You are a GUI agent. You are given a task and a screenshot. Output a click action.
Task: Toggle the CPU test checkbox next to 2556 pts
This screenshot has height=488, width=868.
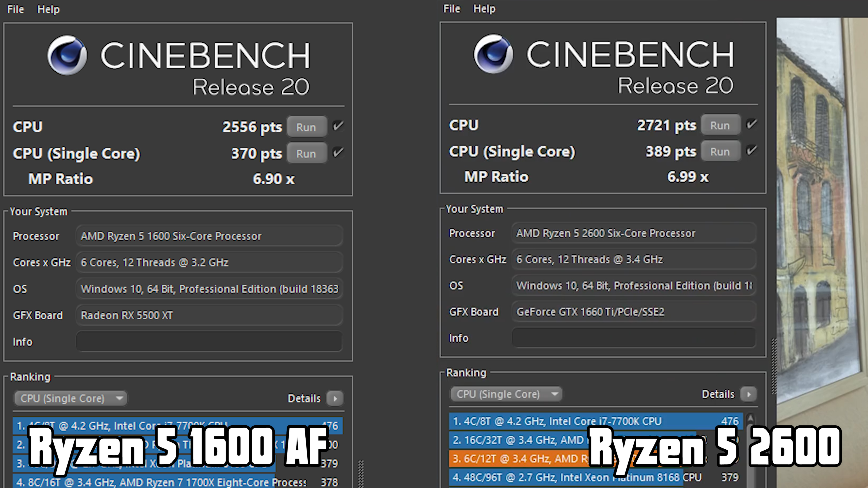coord(338,126)
